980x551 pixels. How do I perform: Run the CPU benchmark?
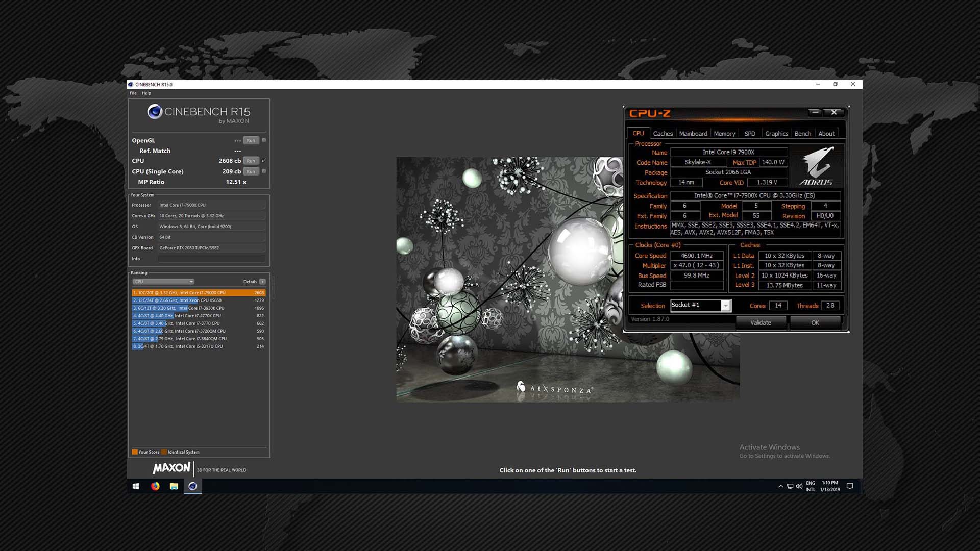pos(251,161)
